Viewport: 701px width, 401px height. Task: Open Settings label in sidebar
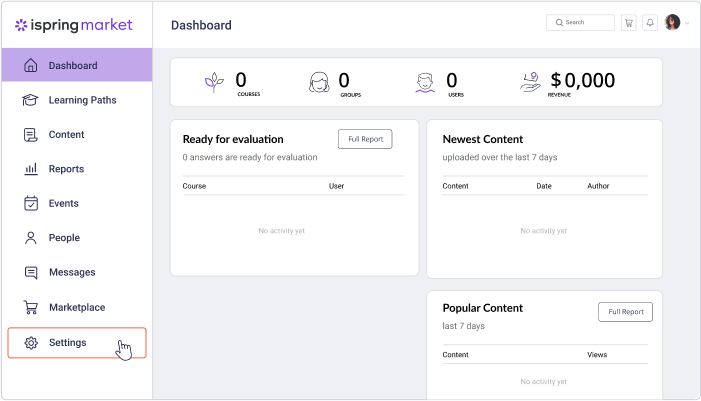68,342
